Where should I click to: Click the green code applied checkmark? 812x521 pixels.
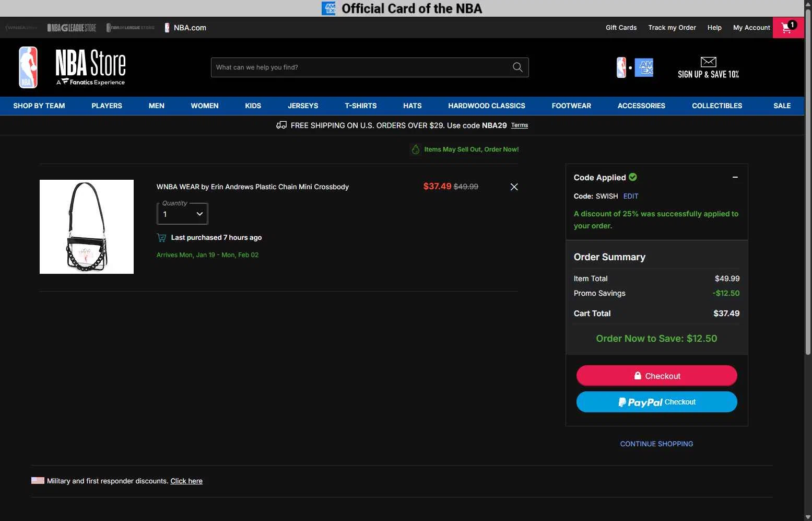pyautogui.click(x=633, y=177)
